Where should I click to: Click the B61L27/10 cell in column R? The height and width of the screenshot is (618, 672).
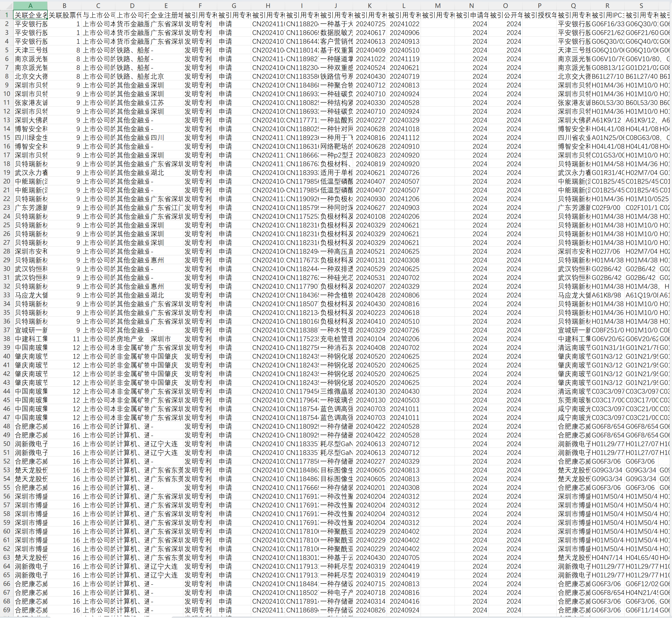coord(607,76)
